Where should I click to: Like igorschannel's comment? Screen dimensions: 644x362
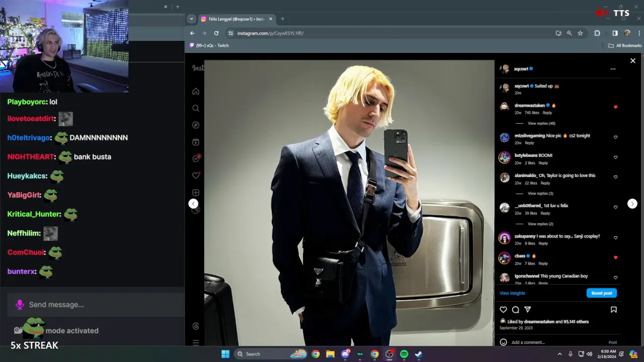[x=615, y=278]
